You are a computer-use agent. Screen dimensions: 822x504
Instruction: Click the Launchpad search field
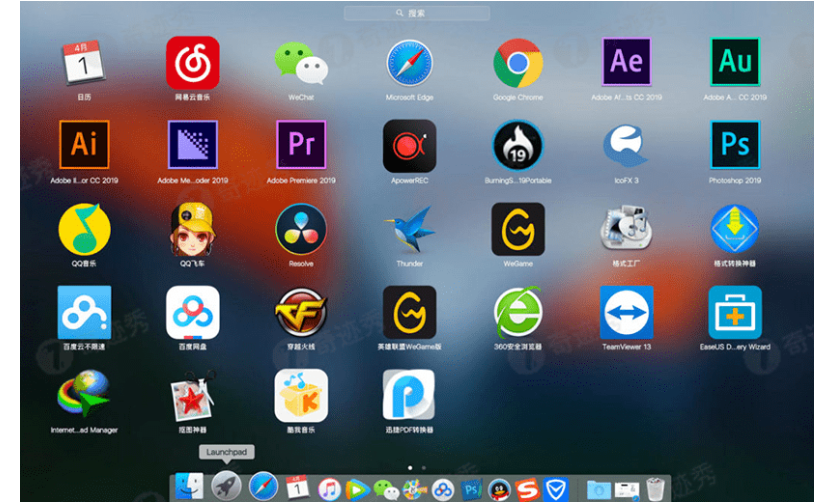coord(417,13)
